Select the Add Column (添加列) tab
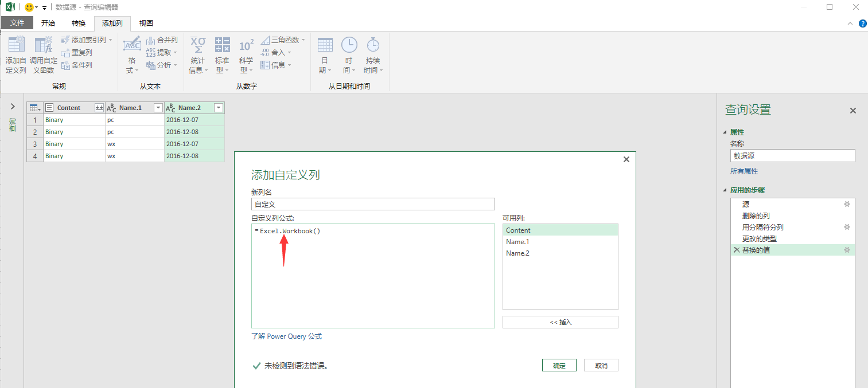Image resolution: width=868 pixels, height=388 pixels. pyautogui.click(x=112, y=23)
